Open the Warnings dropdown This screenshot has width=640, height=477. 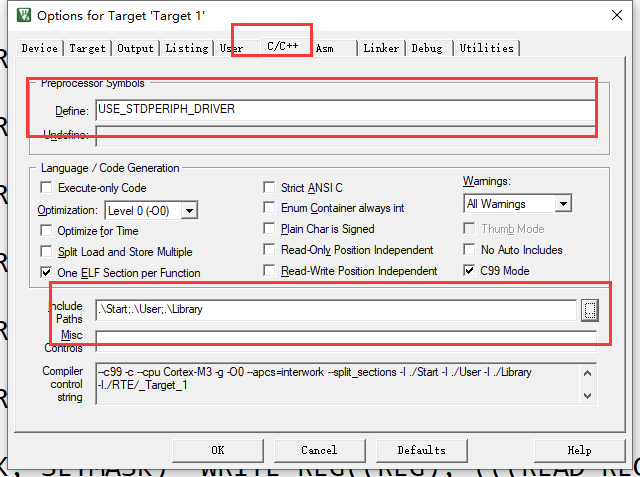[563, 204]
